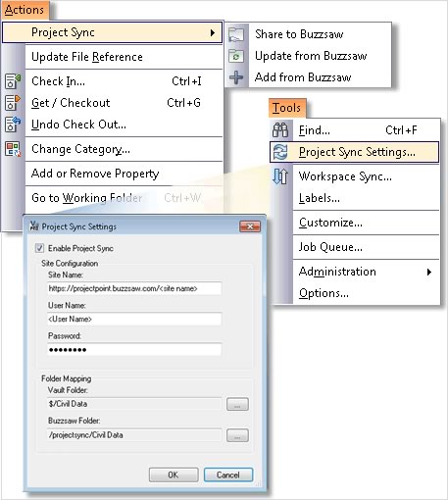Click the Buzzsaw Folder path field
448x500 pixels.
click(x=134, y=435)
